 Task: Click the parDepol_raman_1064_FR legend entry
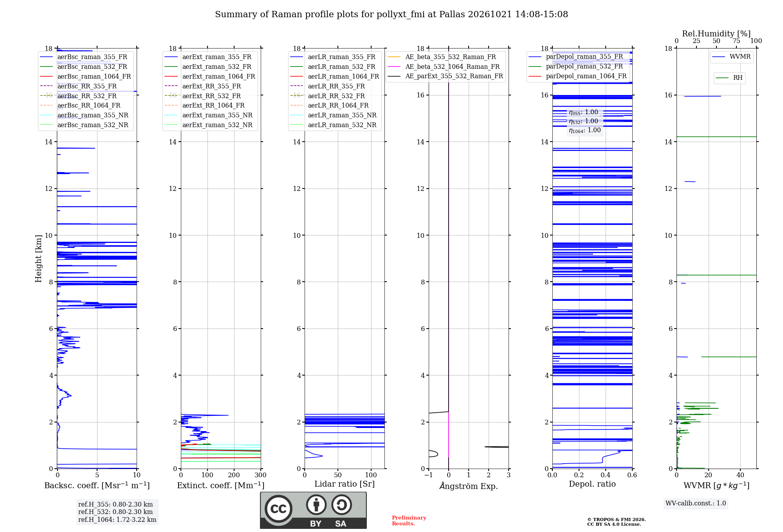pyautogui.click(x=578, y=76)
